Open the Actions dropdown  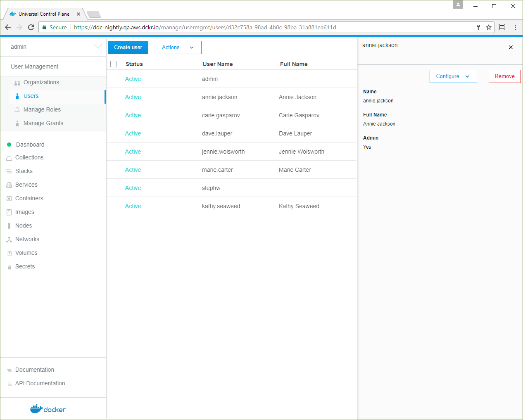[178, 47]
